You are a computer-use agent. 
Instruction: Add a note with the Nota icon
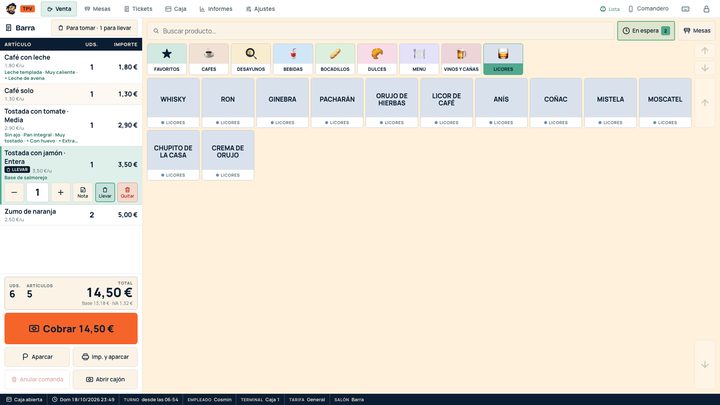point(83,192)
